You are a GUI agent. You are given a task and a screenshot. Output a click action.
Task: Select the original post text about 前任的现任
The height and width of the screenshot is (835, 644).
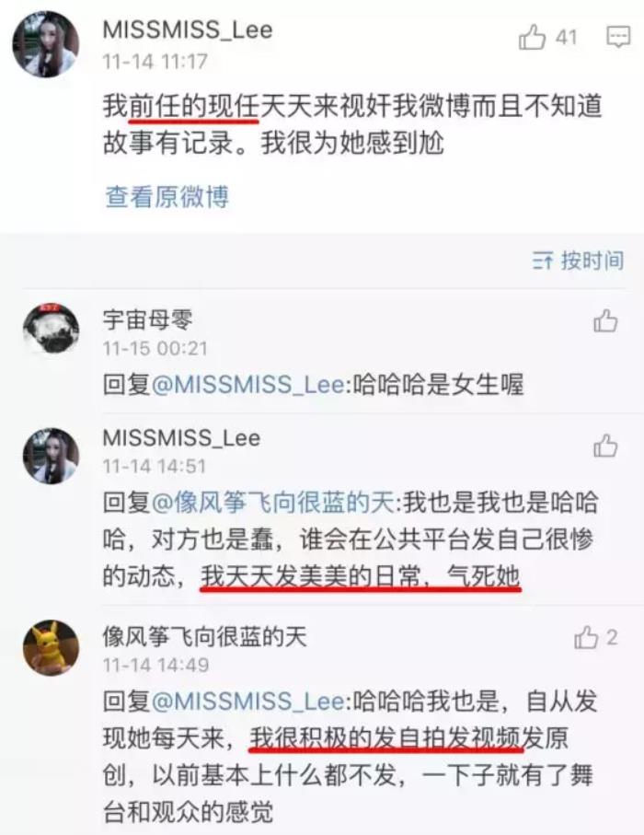pyautogui.click(x=352, y=124)
